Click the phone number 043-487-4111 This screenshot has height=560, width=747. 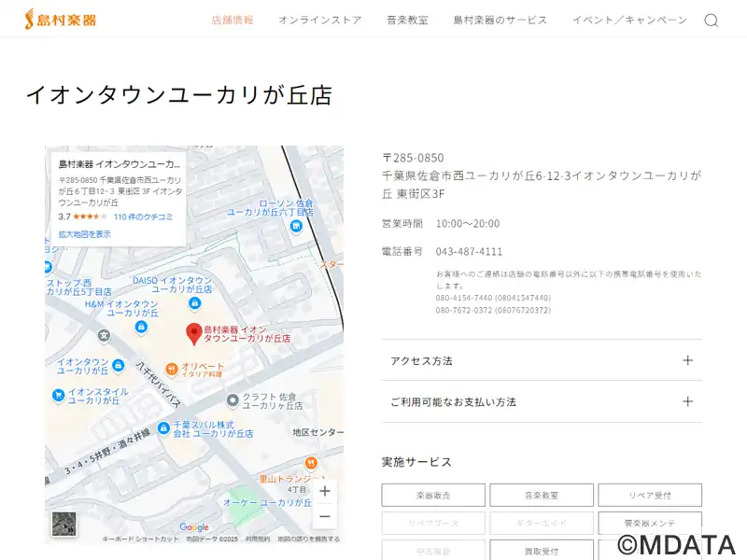click(469, 251)
